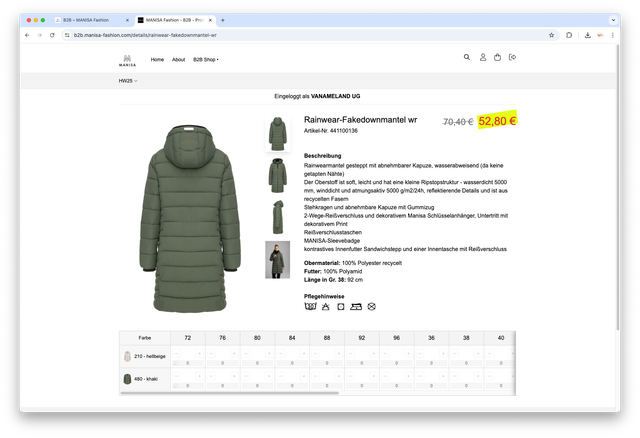
Task: Expand the HW25 season dropdown
Action: click(x=128, y=81)
